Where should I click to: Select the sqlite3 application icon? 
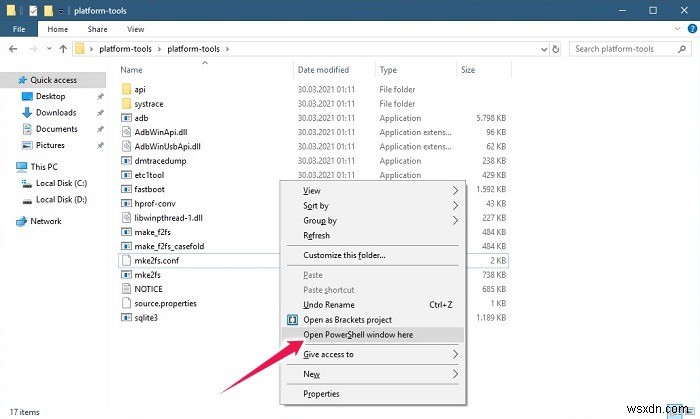tap(126, 317)
